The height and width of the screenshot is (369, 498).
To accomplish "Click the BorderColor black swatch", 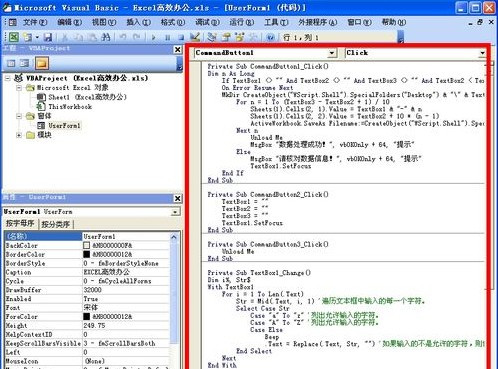I will coord(87,255).
